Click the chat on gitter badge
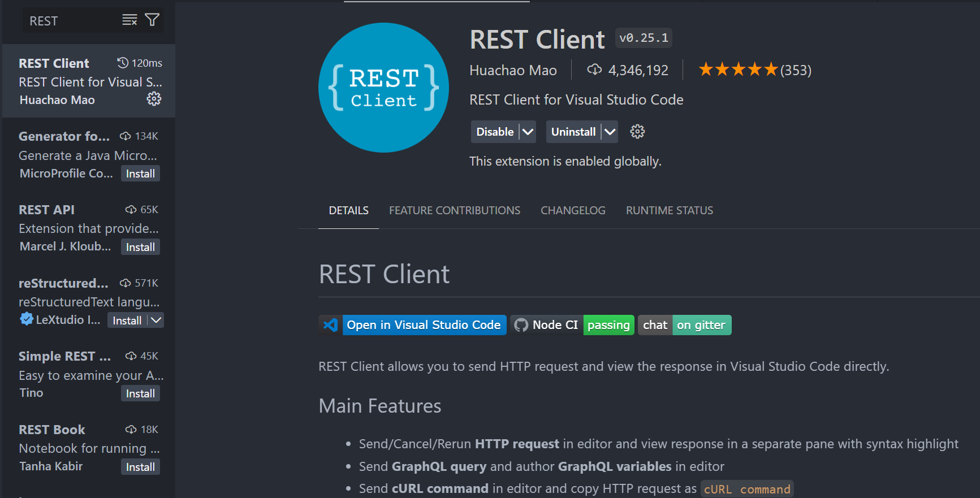Screen dimensions: 980x498 coord(684,325)
